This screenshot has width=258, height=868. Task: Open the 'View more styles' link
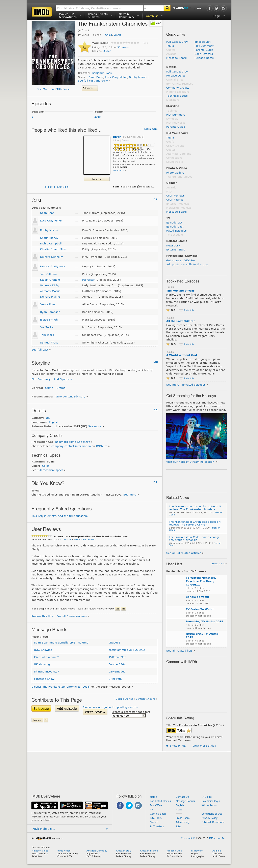204,746
